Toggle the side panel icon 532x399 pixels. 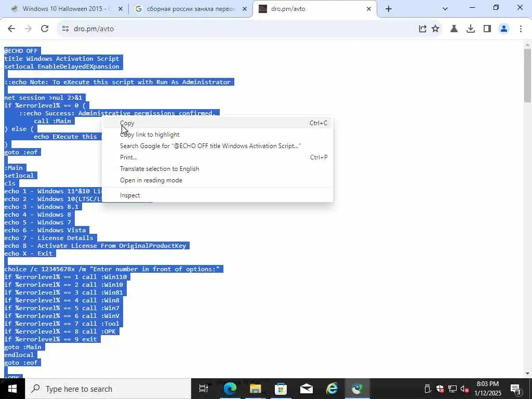click(487, 29)
